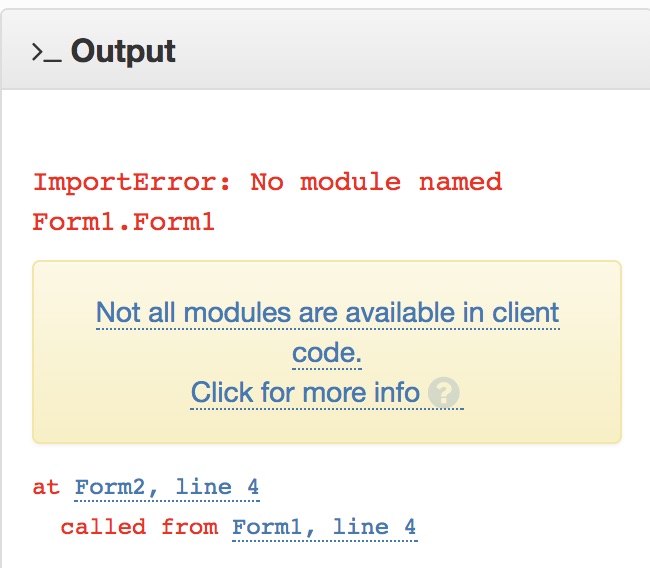
Task: Click the terminal prompt icon beside Output
Action: click(x=47, y=53)
